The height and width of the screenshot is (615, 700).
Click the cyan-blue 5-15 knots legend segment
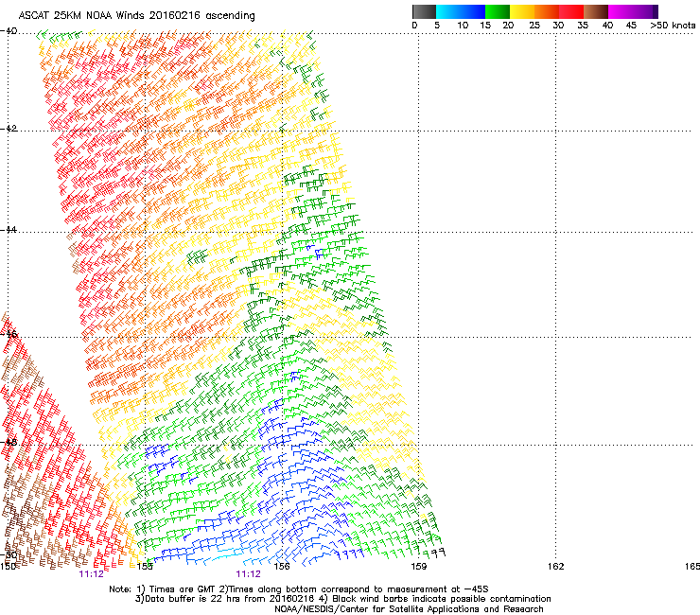pos(461,11)
